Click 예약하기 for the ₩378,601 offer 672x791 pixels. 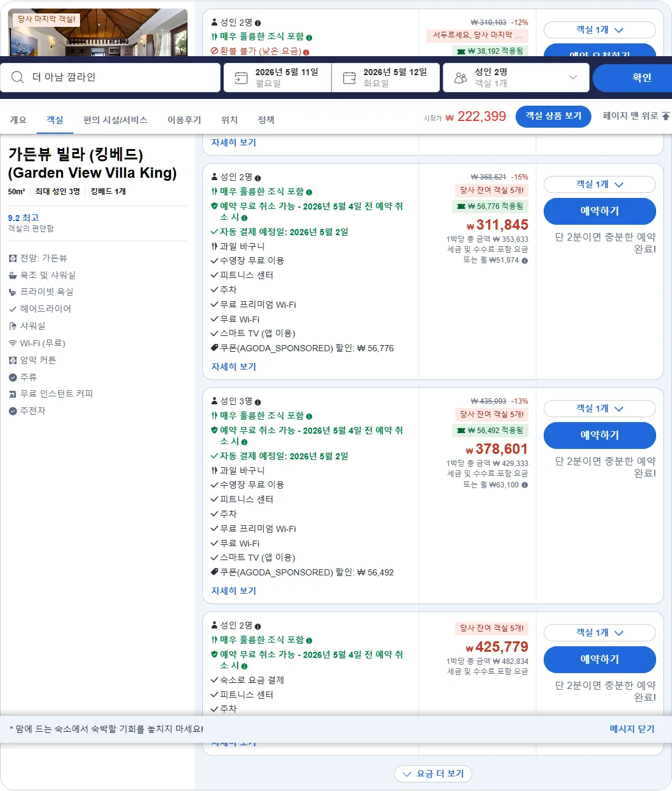tap(600, 436)
